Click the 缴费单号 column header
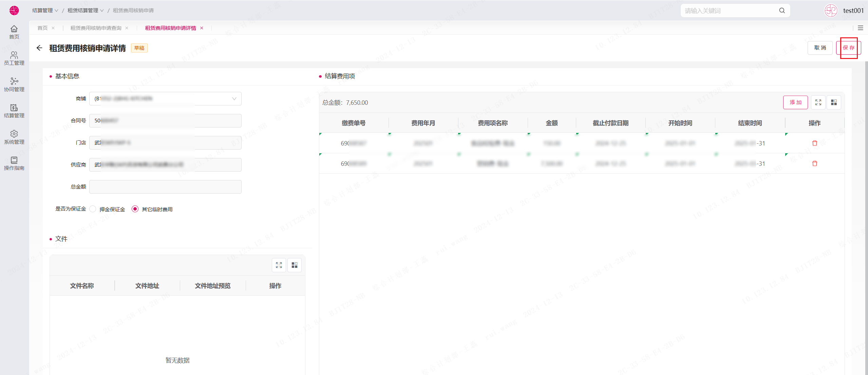Screen dimensions: 868x375 (354, 123)
